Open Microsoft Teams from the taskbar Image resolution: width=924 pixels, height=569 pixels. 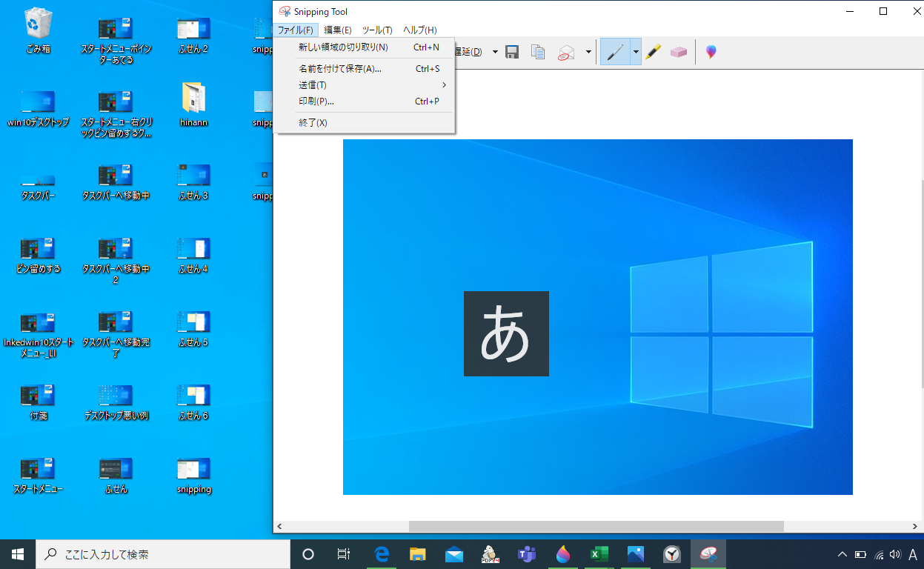point(526,554)
